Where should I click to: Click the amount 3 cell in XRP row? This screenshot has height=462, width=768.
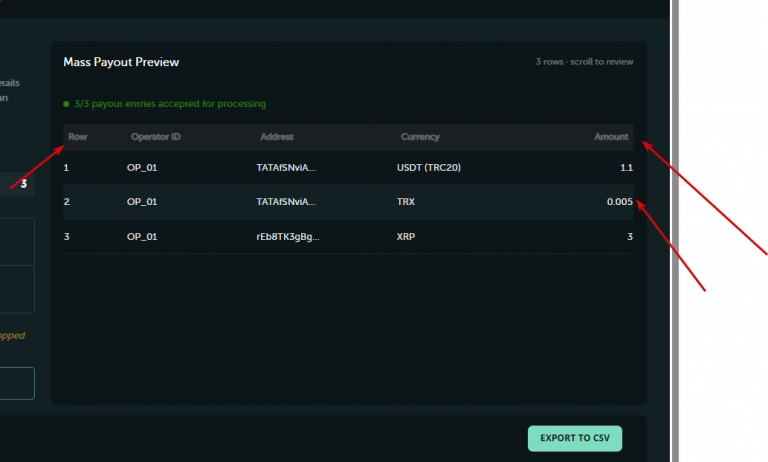(630, 237)
